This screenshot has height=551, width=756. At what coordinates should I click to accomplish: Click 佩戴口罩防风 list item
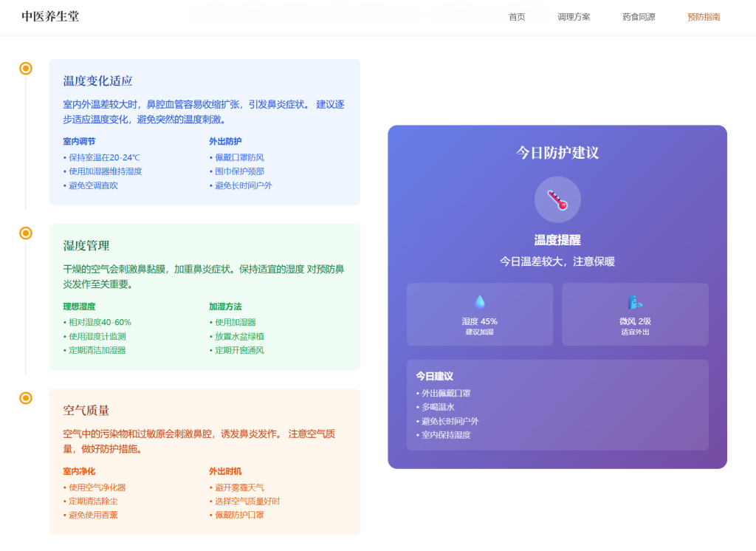point(239,157)
